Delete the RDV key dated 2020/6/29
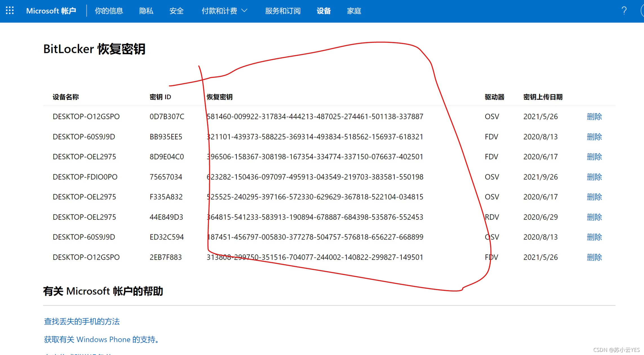This screenshot has height=355, width=644. (594, 217)
